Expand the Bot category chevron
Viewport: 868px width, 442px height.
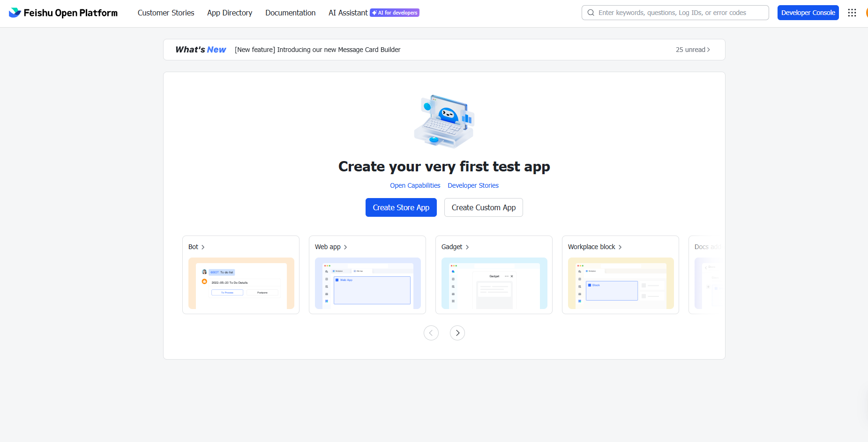(x=203, y=247)
